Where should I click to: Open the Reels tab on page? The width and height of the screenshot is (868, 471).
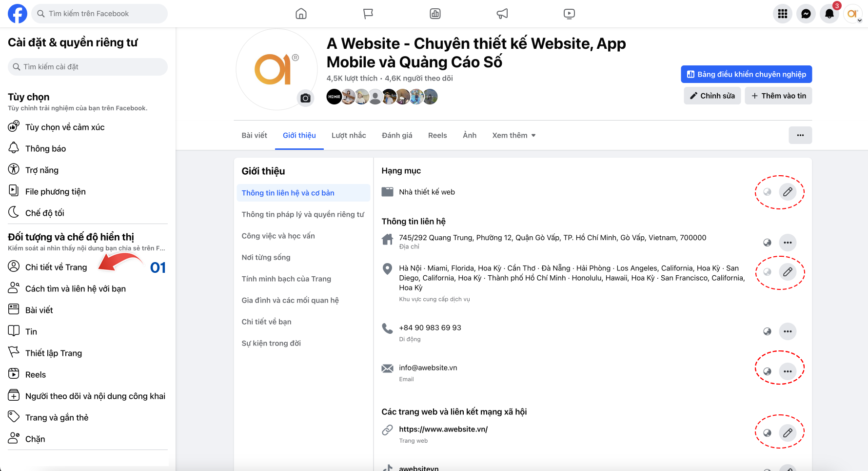click(437, 135)
